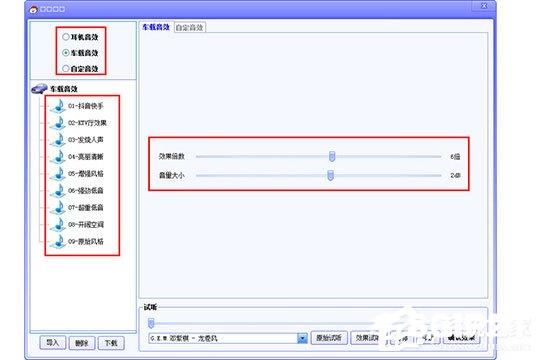Viewport: 540px width, 360px height.
Task: Click the 原始试听 audition button
Action: 329,338
